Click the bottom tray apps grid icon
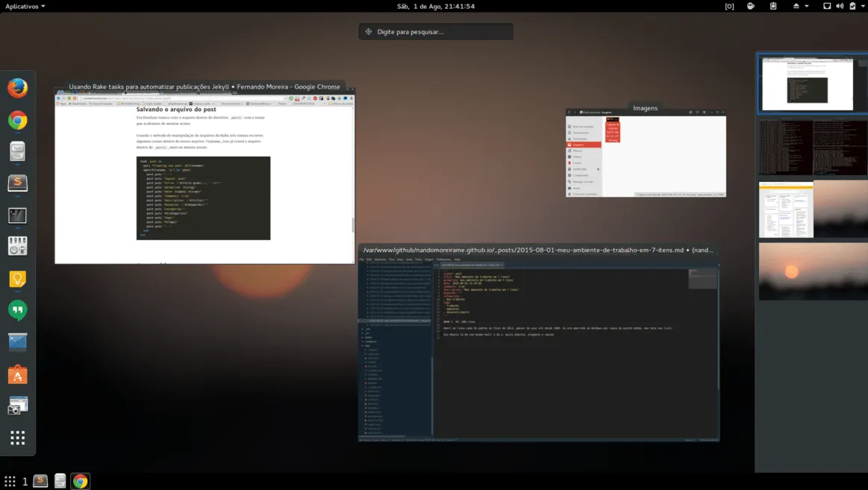The image size is (868, 490). (x=10, y=481)
